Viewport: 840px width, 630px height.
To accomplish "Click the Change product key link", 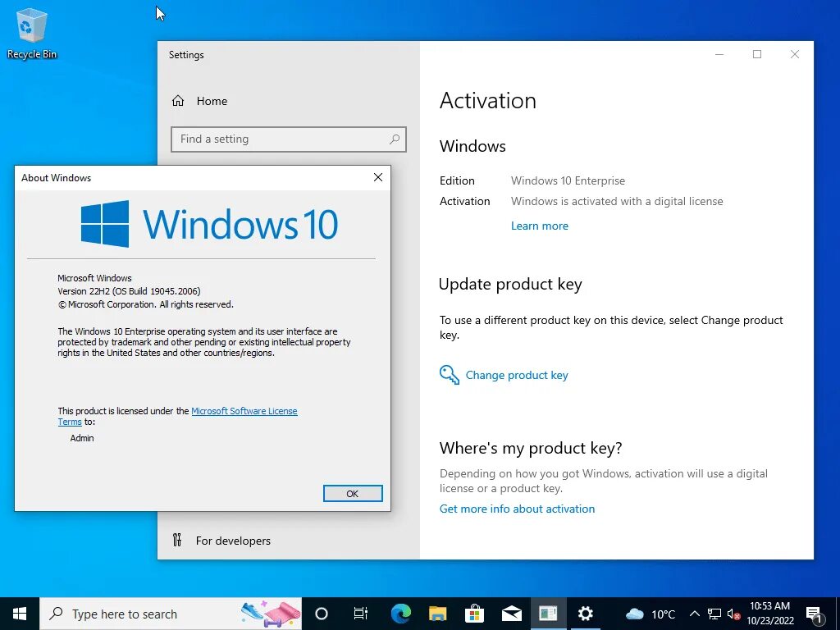I will pyautogui.click(x=517, y=375).
